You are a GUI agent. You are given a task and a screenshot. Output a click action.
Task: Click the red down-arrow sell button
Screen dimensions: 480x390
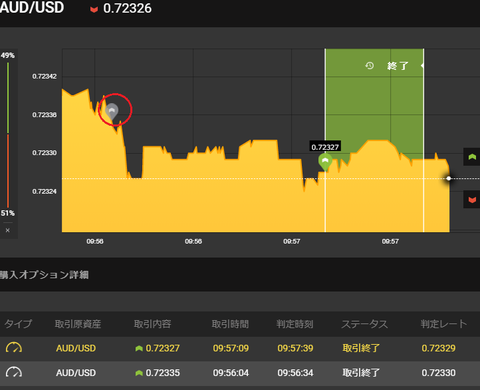pos(472,199)
